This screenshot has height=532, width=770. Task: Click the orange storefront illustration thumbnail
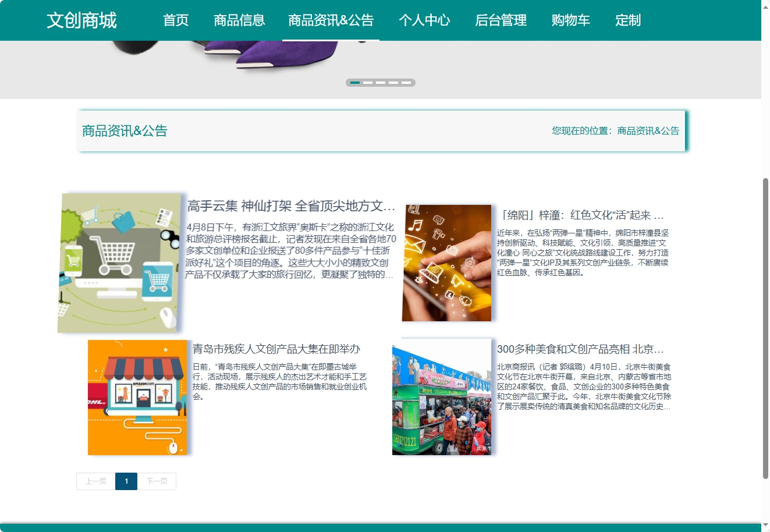click(137, 397)
